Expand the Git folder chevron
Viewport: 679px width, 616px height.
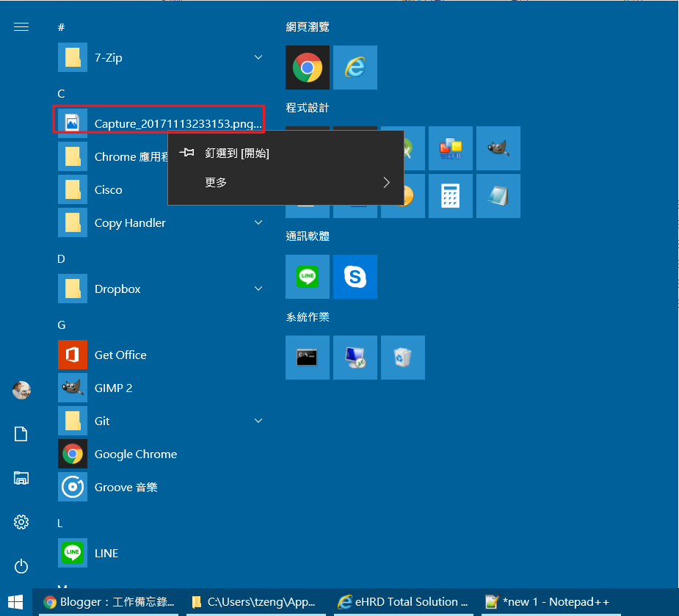point(258,421)
